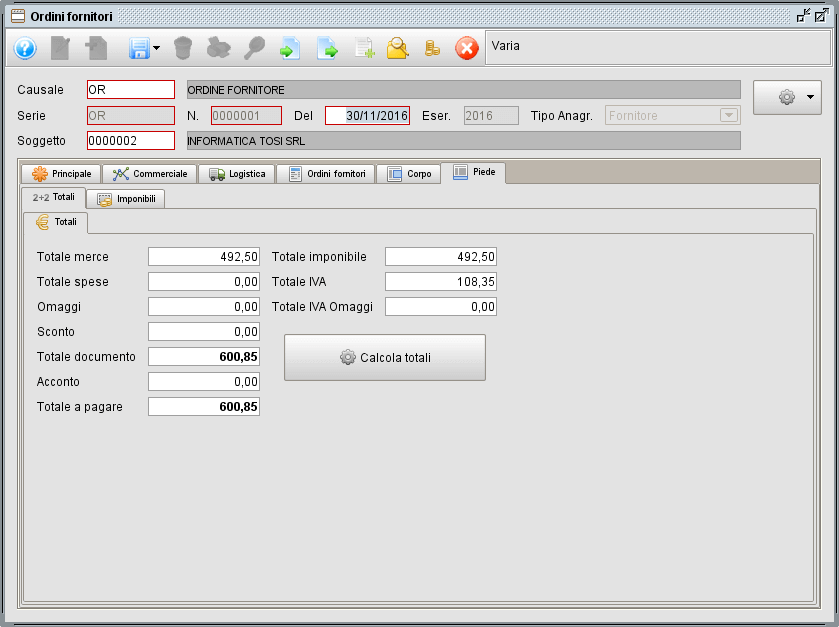The image size is (839, 627).
Task: Click the Causale code input field
Action: [131, 90]
